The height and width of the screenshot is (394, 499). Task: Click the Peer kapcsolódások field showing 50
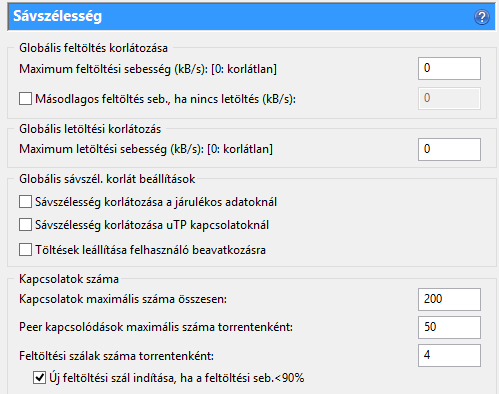[449, 327]
